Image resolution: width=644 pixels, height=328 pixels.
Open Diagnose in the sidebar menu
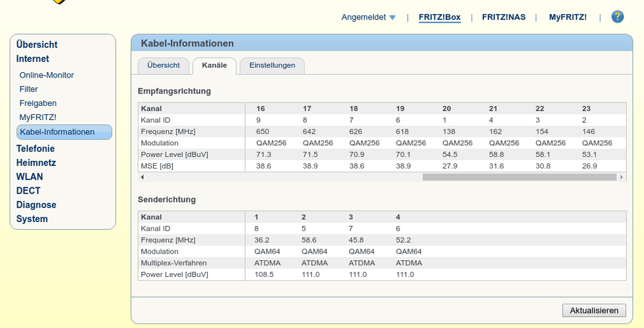click(36, 205)
